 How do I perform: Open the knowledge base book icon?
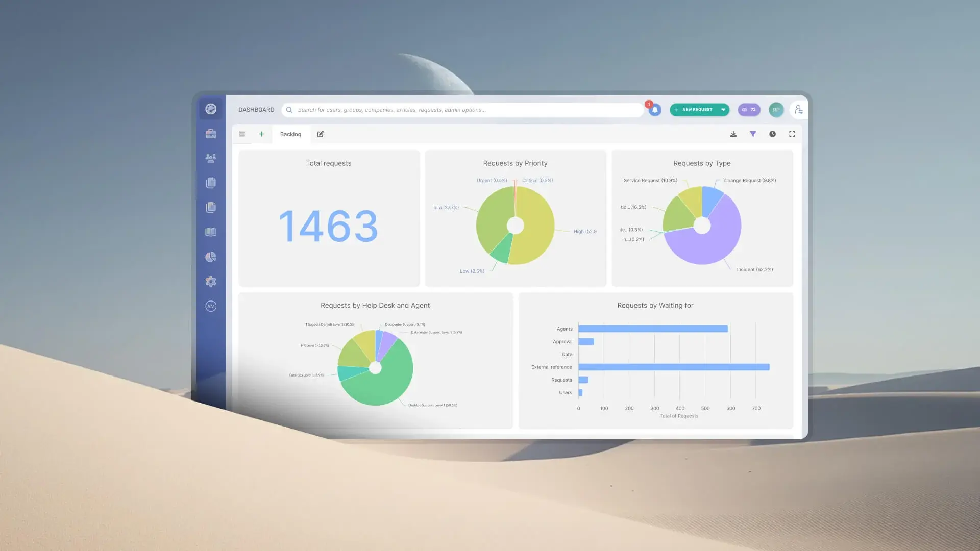tap(211, 232)
